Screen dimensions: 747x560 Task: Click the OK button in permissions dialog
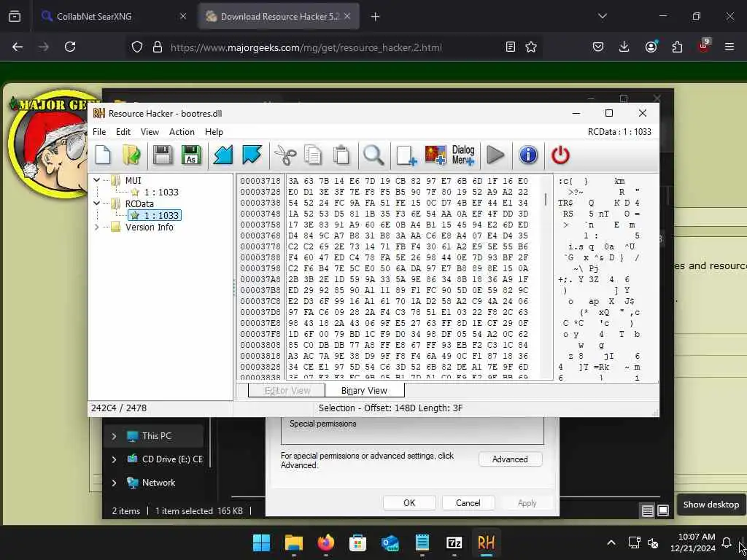click(409, 503)
